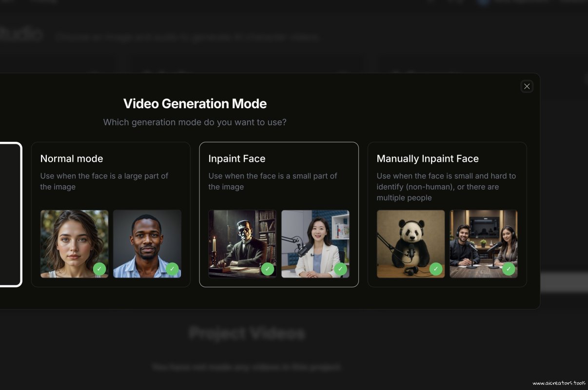Select the partially visible card on the left edge

point(10,214)
